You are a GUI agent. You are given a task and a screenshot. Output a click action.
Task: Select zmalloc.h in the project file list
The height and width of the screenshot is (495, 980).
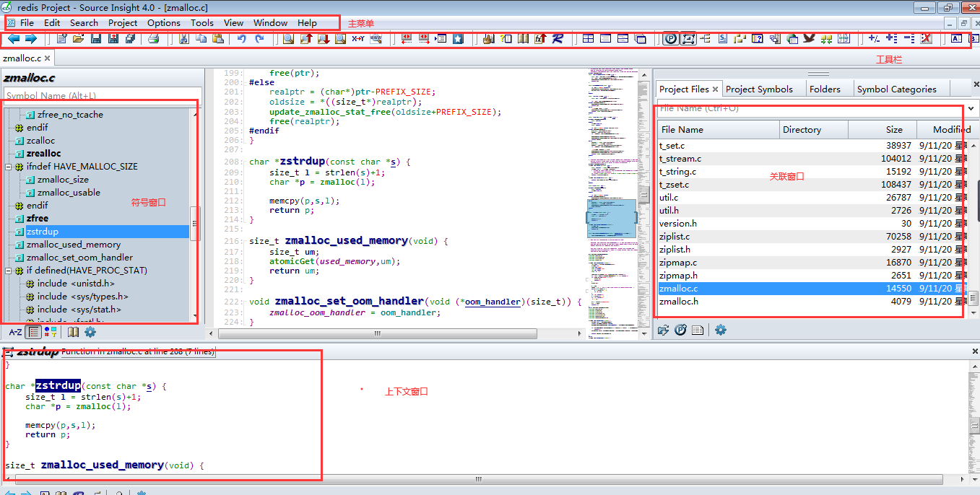point(812,302)
